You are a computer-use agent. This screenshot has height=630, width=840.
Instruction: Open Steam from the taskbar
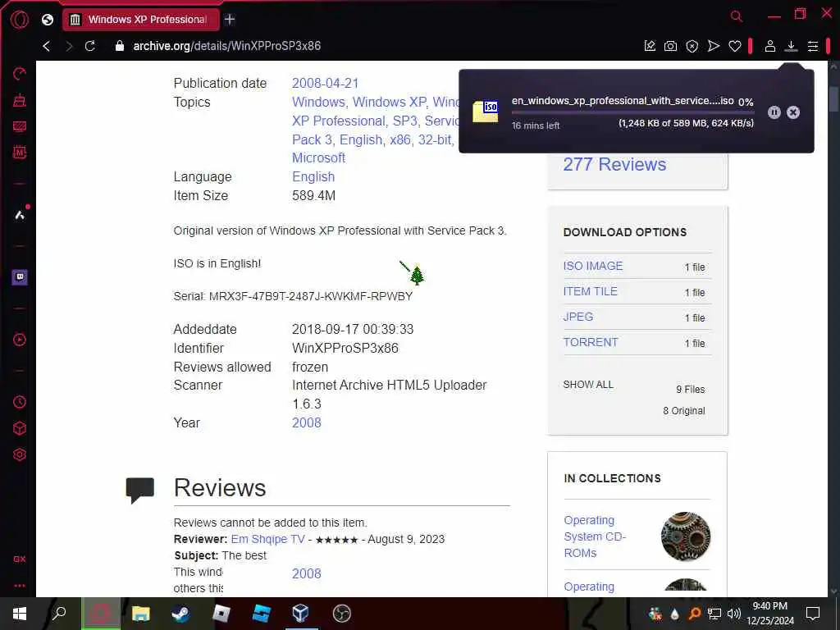tap(180, 614)
